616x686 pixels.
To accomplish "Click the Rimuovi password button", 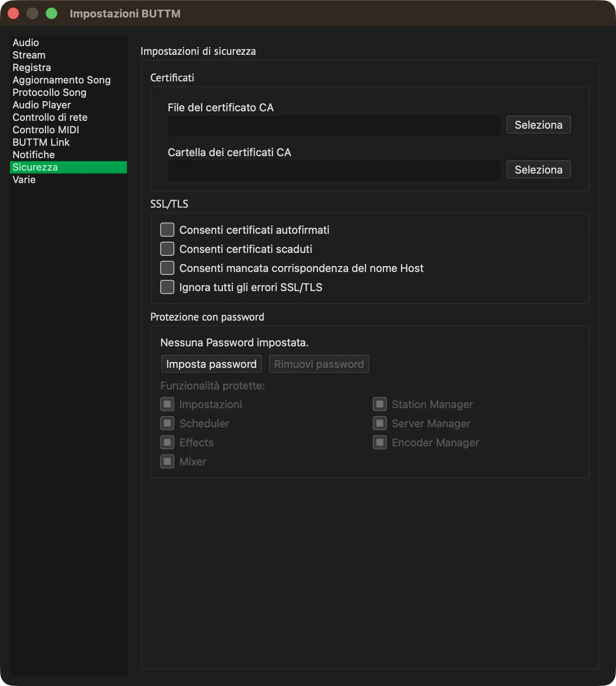I will coord(319,364).
